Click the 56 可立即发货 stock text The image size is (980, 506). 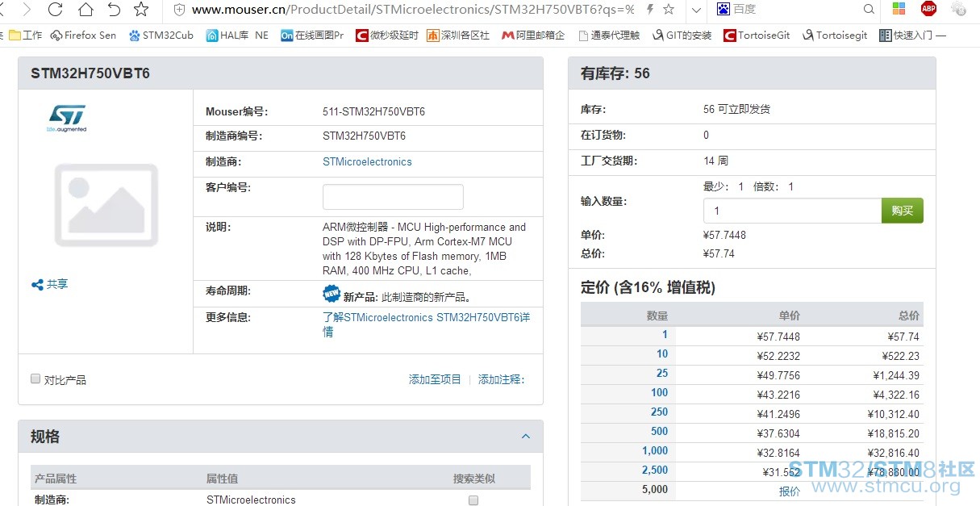click(x=736, y=109)
